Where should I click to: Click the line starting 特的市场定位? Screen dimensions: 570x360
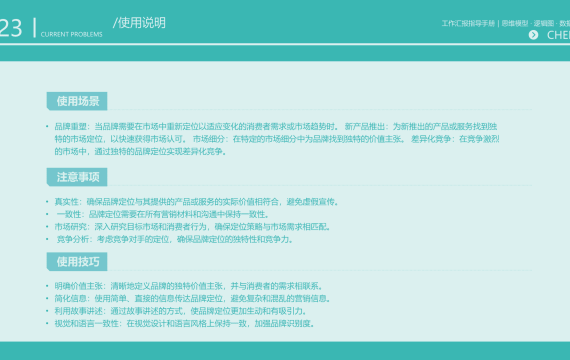(277, 139)
